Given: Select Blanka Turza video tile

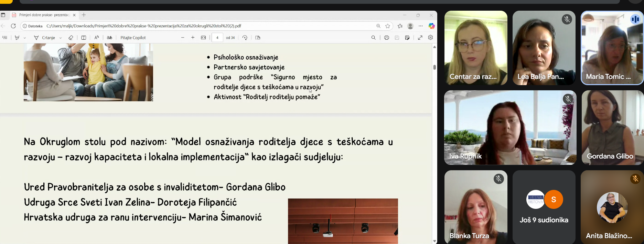Looking at the screenshot, I should 476,207.
